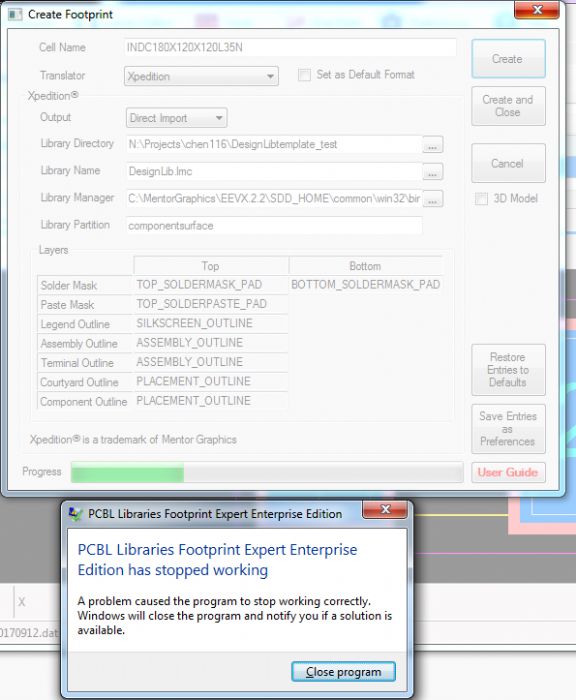The image size is (576, 700).
Task: Browse for the Library Manager path
Action: point(432,199)
